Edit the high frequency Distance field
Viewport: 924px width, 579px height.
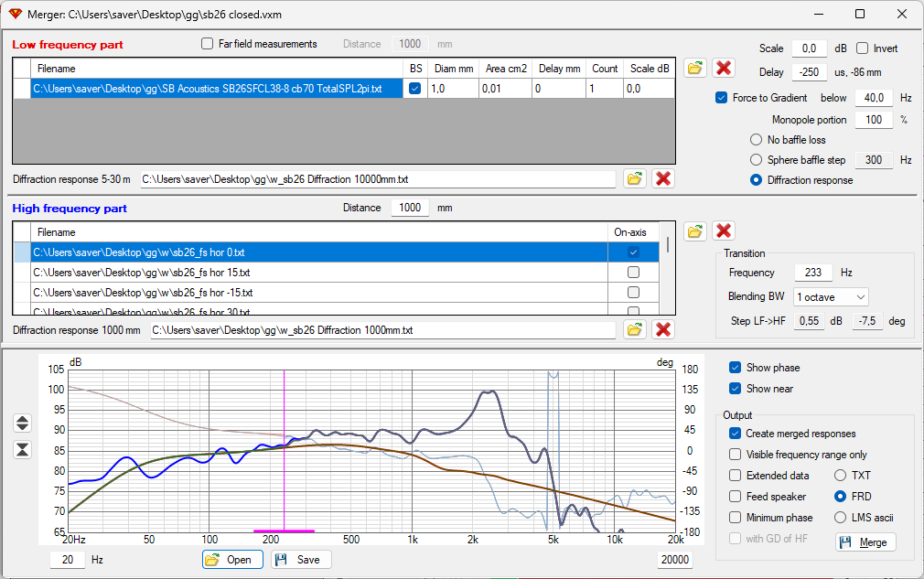pyautogui.click(x=410, y=208)
